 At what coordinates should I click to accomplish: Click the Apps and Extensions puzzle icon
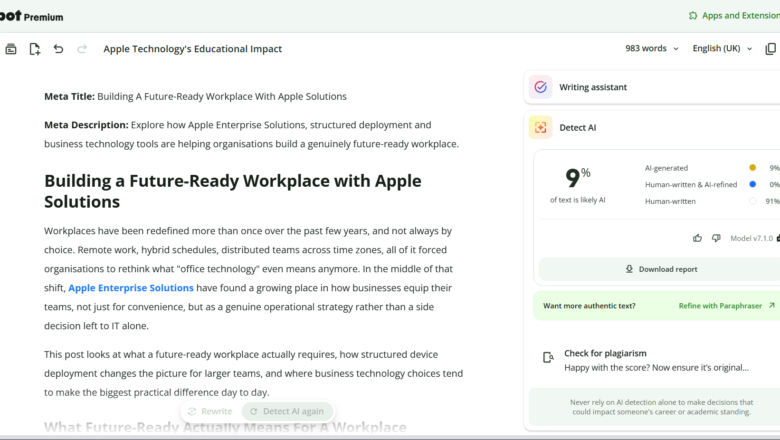(x=693, y=16)
